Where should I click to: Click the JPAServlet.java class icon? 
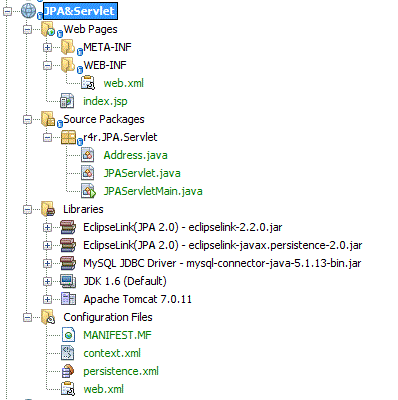click(88, 173)
